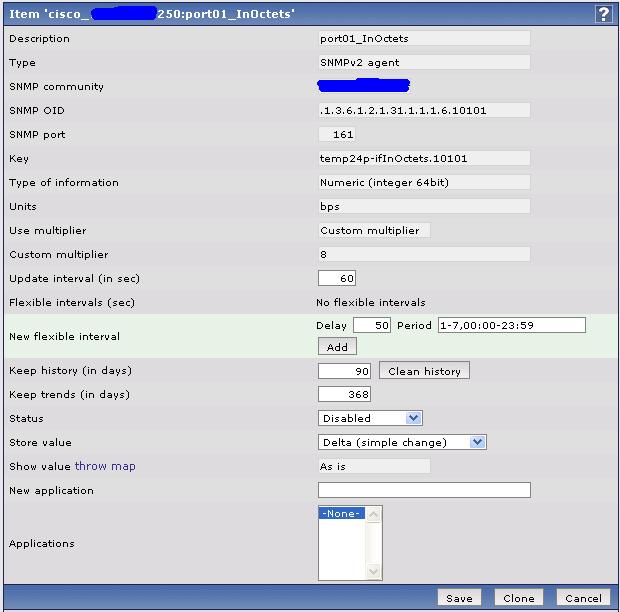Viewport: 620px width, 612px height.
Task: Click Applications list scroll up arrow
Action: click(373, 514)
